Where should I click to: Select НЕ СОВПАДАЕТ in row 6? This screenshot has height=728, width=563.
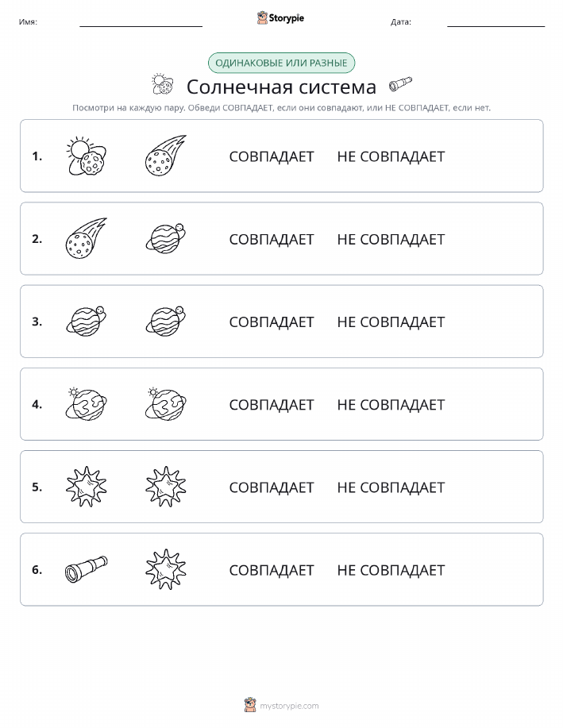click(391, 570)
